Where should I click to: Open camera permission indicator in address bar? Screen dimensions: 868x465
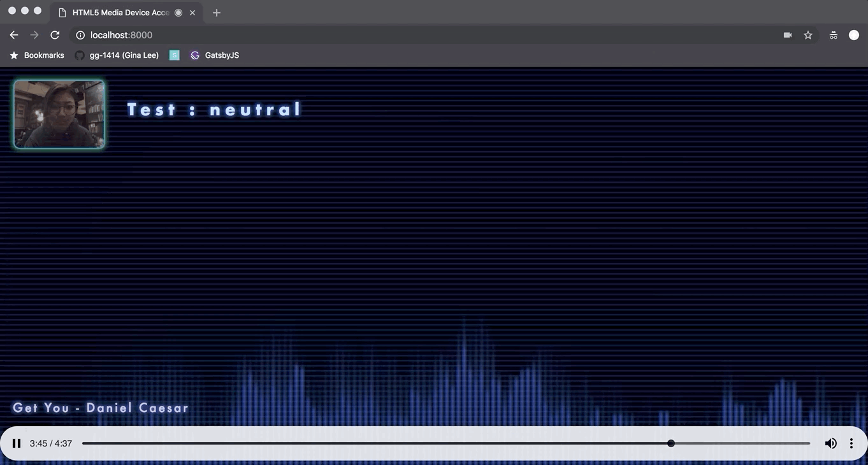(x=787, y=35)
